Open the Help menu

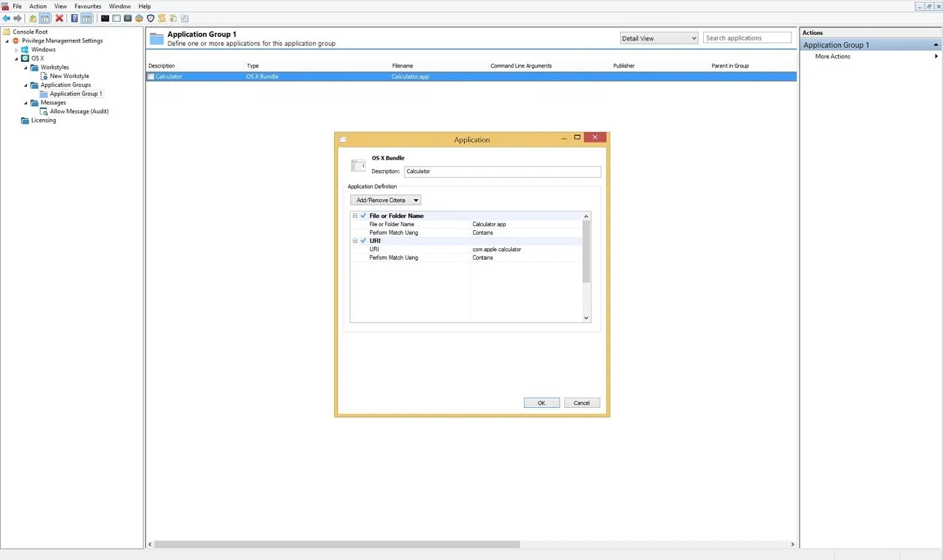pos(145,6)
